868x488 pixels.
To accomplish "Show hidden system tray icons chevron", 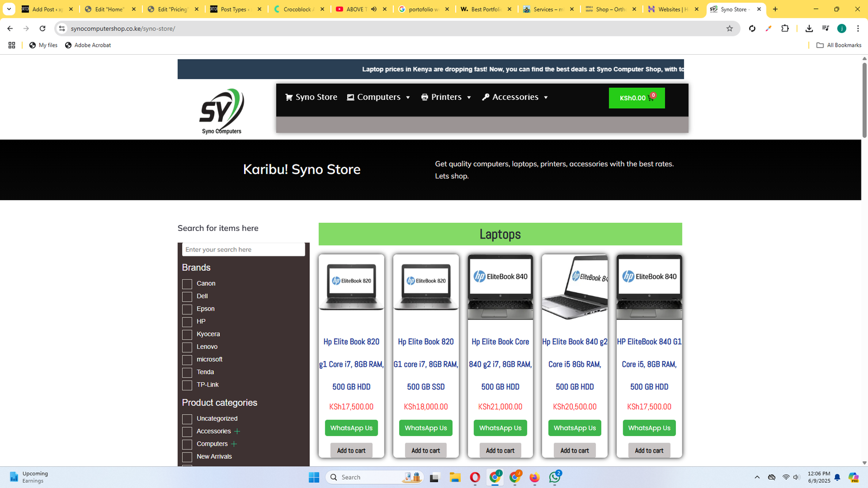I will [757, 477].
